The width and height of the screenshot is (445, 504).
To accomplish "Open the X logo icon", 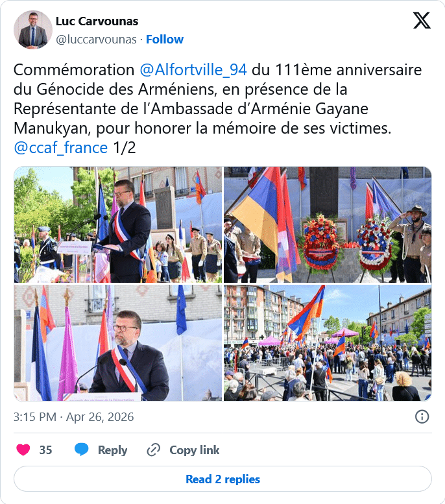I will pos(422,21).
